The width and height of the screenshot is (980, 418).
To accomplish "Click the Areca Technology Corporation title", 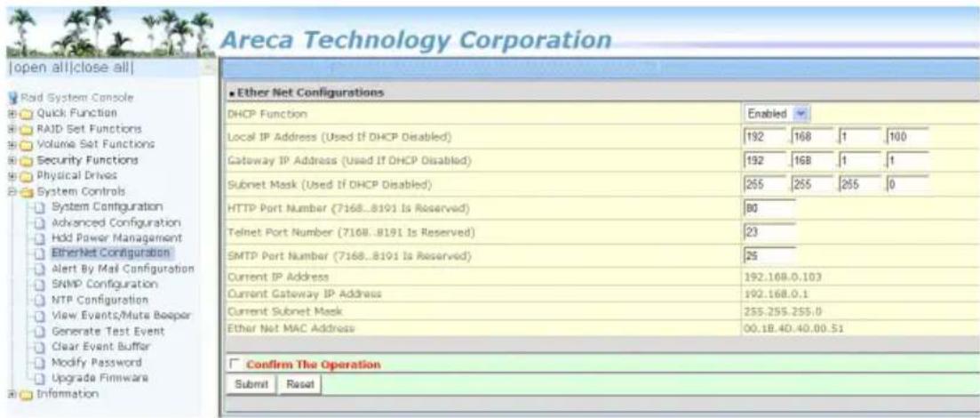I will coord(416,39).
